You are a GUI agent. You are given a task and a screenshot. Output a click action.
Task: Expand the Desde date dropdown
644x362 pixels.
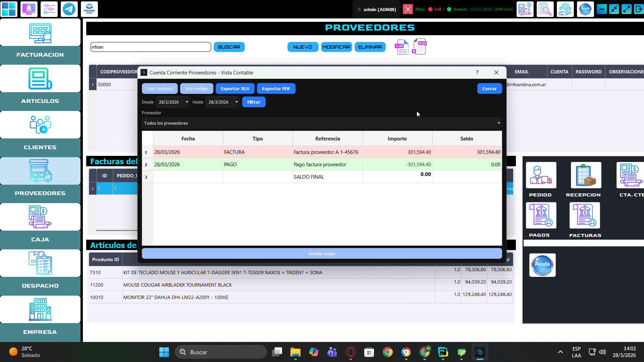pos(187,102)
